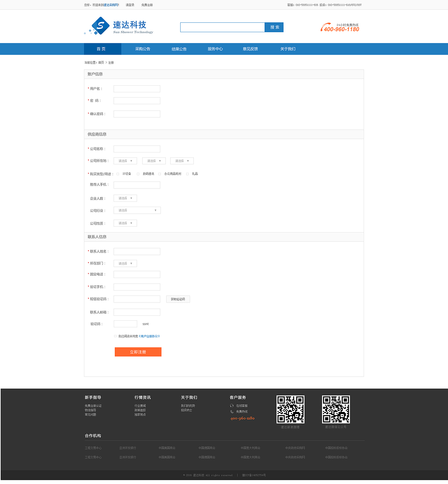Image resolution: width=448 pixels, height=484 pixels.
Task: Click the 获取验证码 button for SMS code
Action: pyautogui.click(x=178, y=299)
